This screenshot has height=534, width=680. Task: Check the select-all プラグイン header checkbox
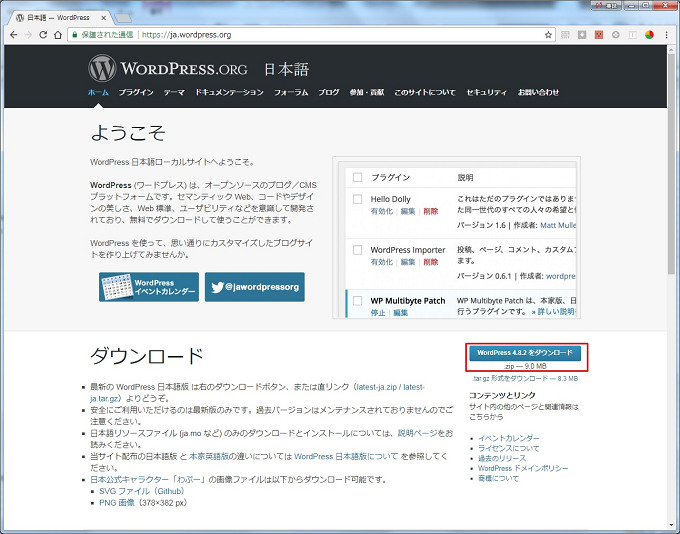(357, 177)
